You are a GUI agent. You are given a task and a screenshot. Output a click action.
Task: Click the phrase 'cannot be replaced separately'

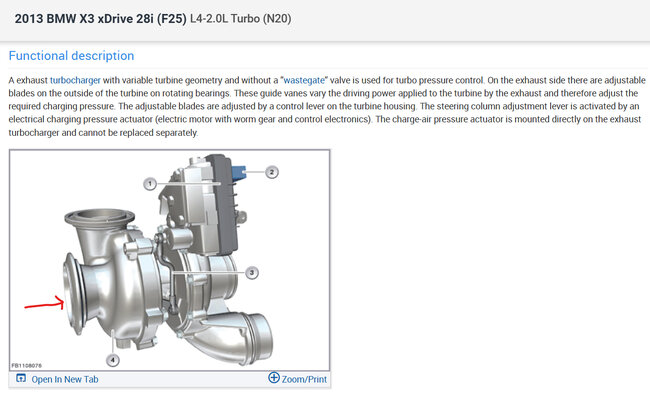(x=138, y=133)
